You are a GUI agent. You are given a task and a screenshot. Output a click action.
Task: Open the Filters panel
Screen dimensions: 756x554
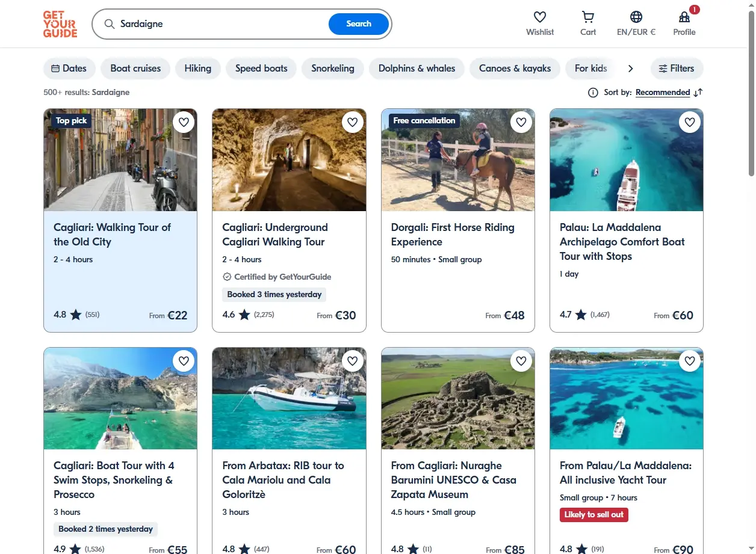(677, 69)
